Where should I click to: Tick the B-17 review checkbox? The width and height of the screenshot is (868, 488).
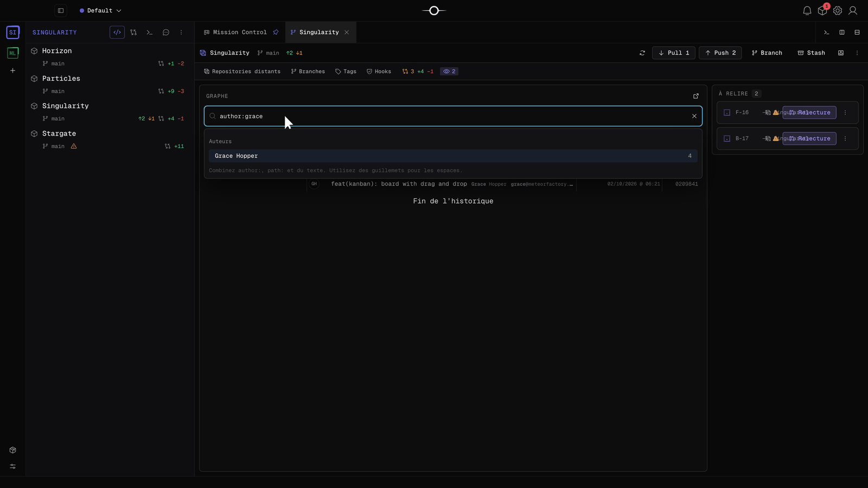click(x=727, y=139)
